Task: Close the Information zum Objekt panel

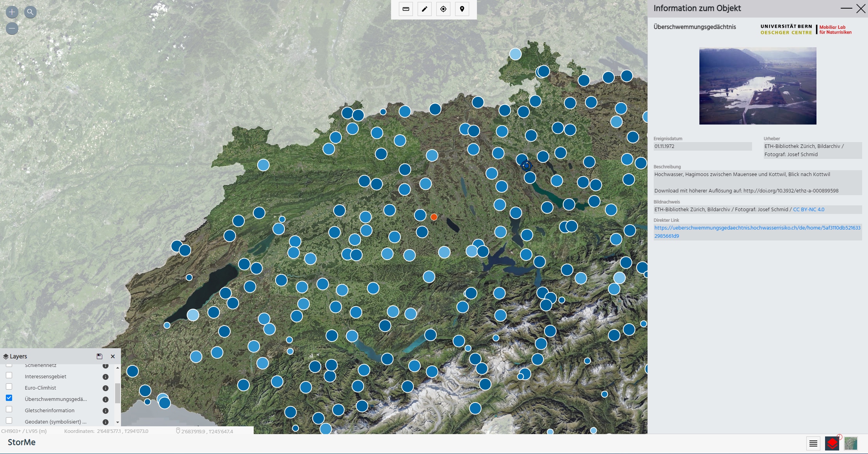Action: click(861, 9)
